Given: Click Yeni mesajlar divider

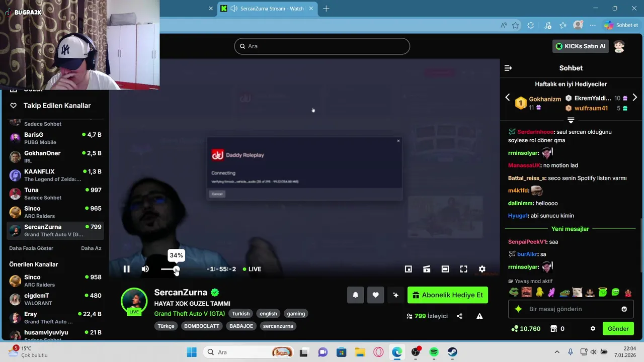Looking at the screenshot, I should 570,229.
